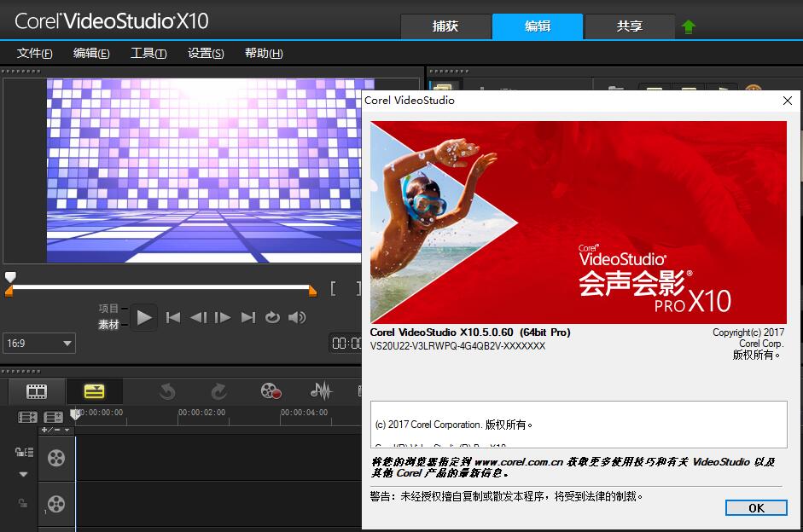This screenshot has height=532, width=803.
Task: Toggle Ripple Editing lock on video track
Action: pyautogui.click(x=24, y=452)
